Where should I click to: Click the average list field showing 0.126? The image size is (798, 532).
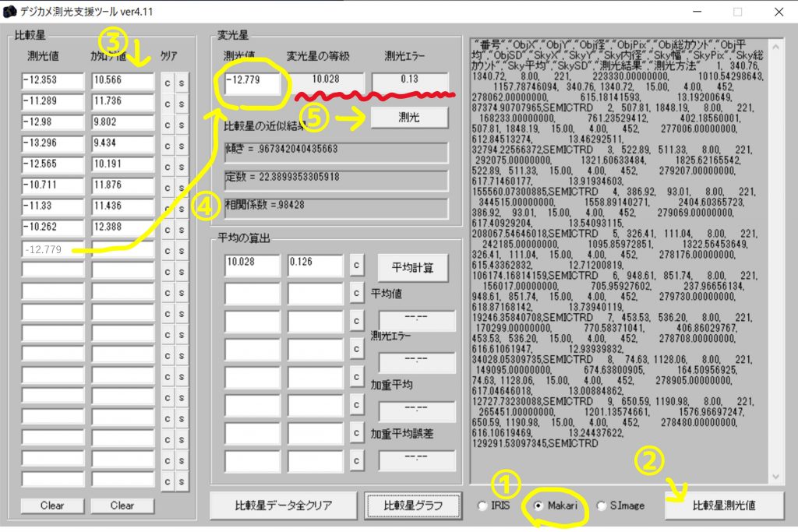point(316,266)
